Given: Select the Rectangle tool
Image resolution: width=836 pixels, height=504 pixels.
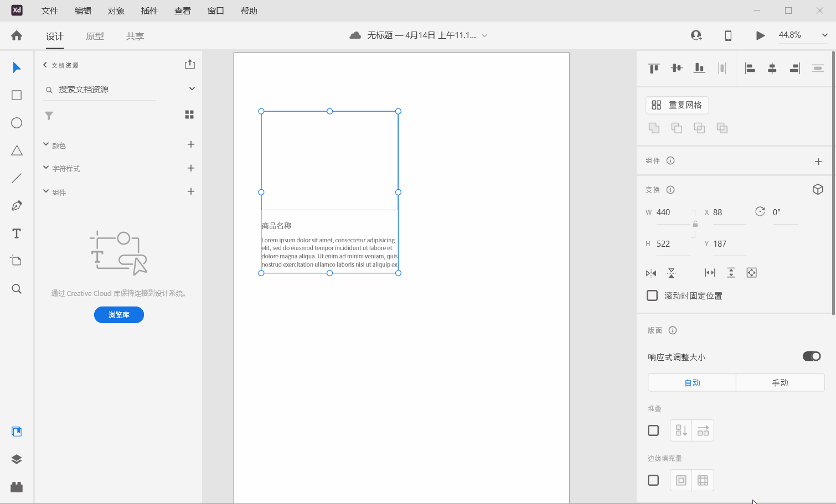Looking at the screenshot, I should (16, 95).
